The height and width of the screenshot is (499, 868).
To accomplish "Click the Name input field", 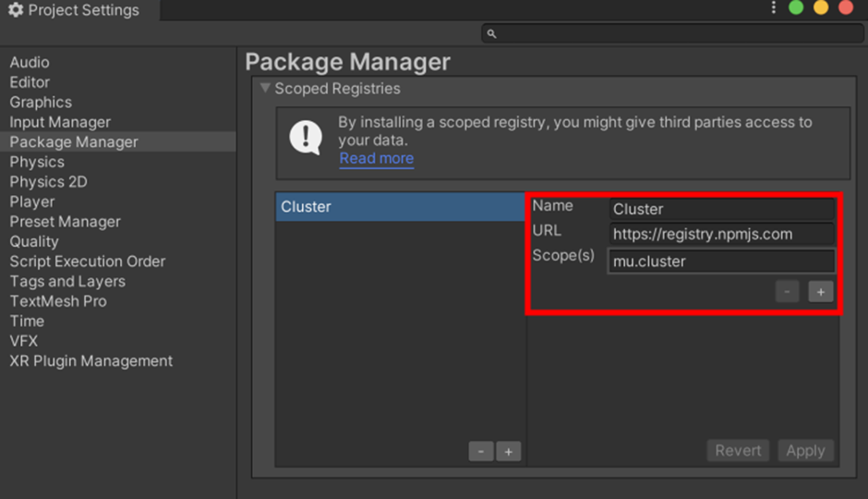I will [721, 209].
